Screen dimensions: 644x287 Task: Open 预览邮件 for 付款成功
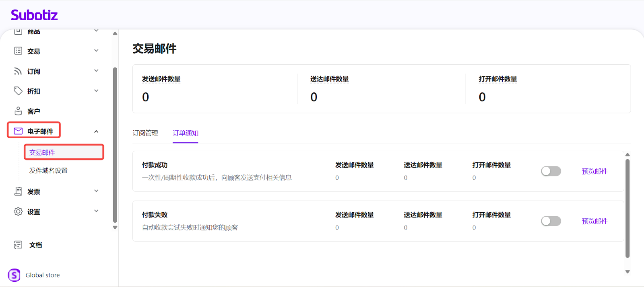594,171
